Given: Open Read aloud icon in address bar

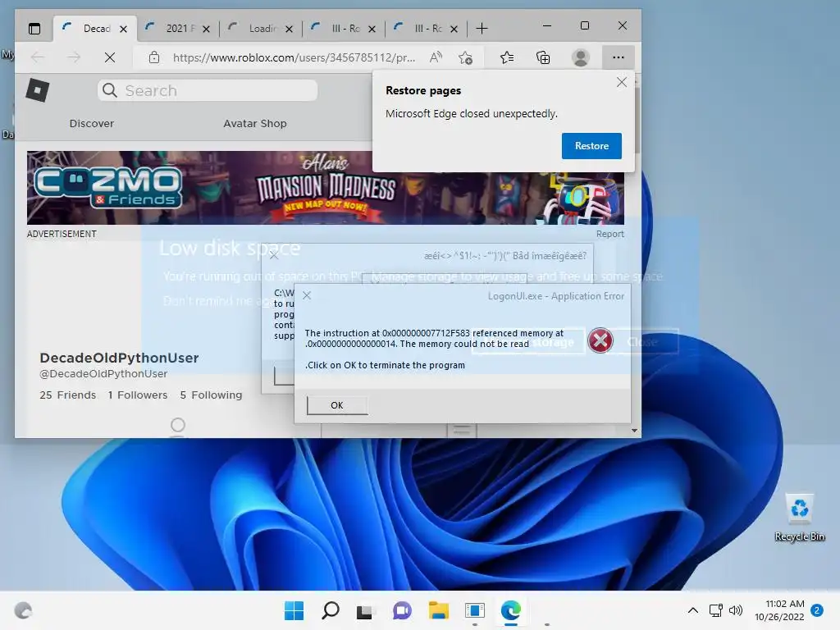Looking at the screenshot, I should [436, 57].
